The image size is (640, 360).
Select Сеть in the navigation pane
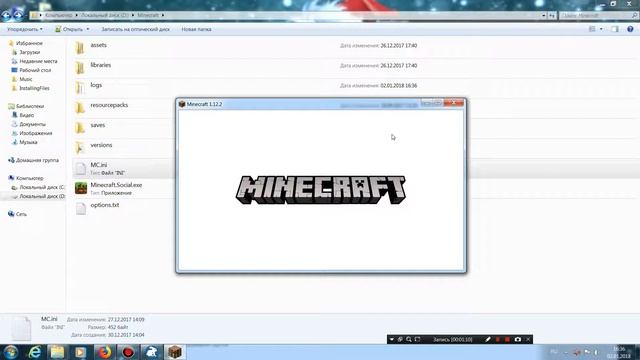21,214
